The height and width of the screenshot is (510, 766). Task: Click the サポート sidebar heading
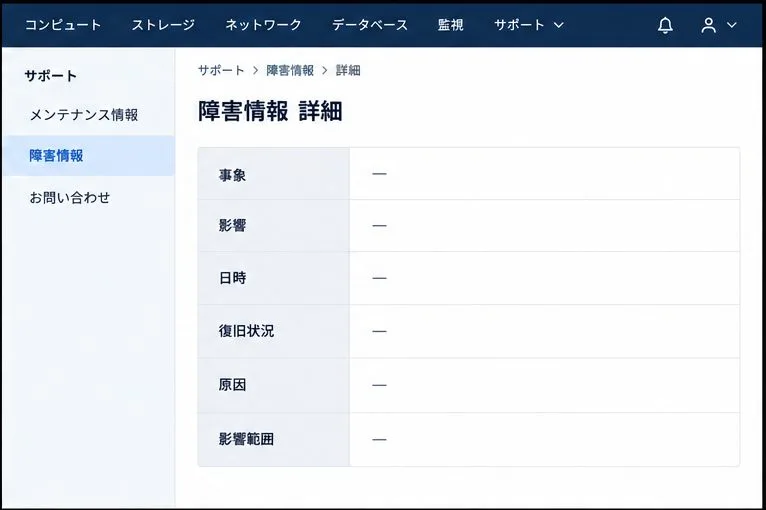coord(51,76)
